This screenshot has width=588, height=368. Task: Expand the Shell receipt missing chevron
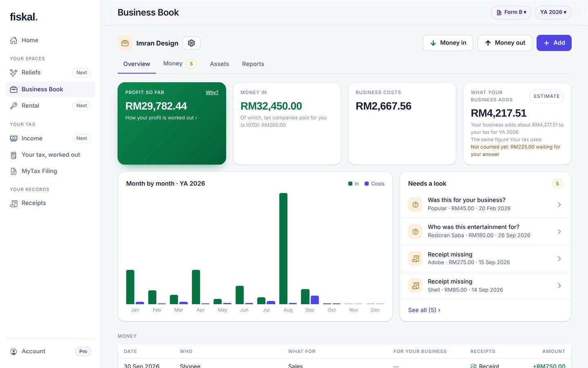(x=559, y=285)
